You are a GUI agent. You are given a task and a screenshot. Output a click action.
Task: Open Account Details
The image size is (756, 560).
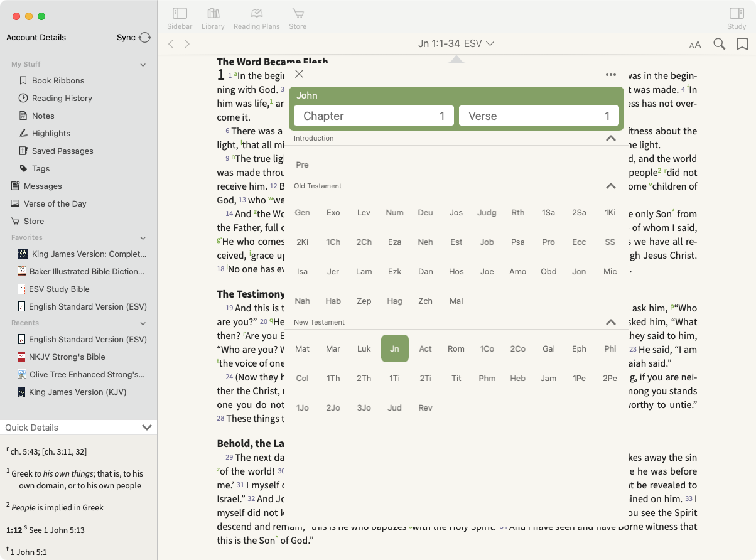click(36, 37)
